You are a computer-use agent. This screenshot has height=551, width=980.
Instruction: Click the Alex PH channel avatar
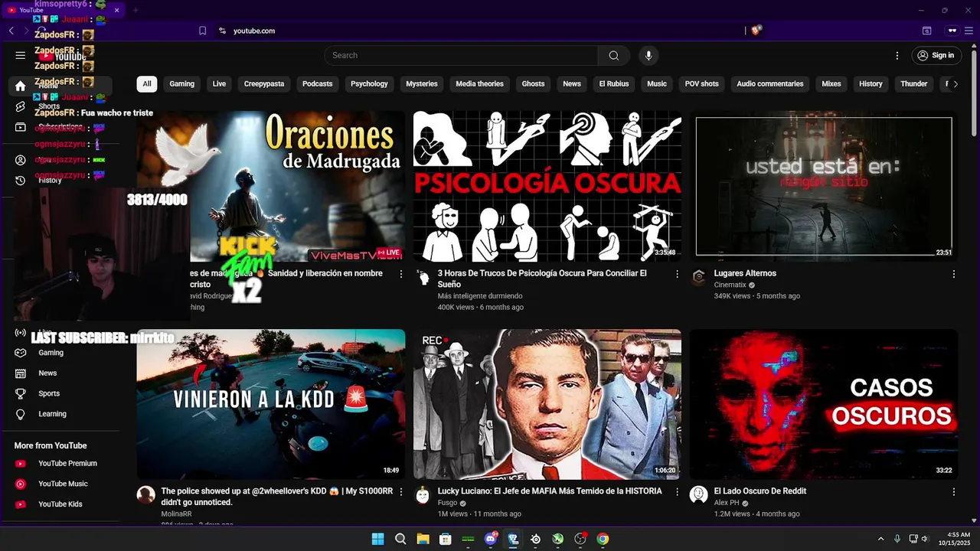coord(698,495)
